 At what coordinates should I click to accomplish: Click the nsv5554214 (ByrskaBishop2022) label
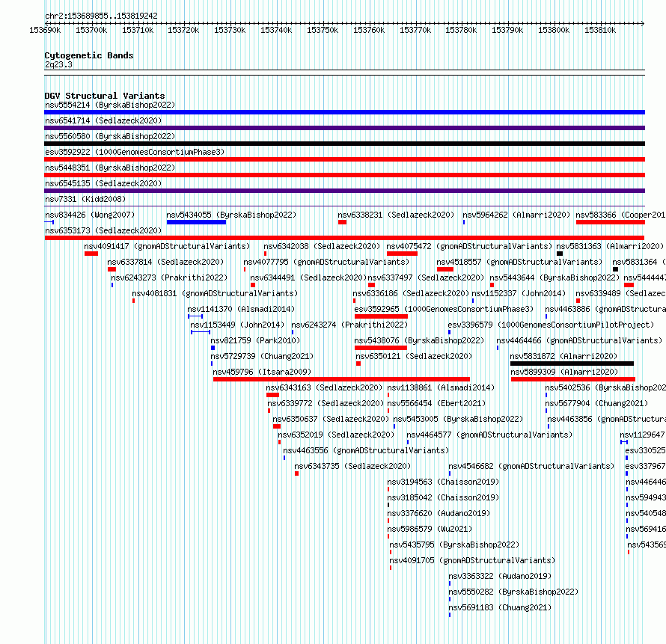(110, 105)
